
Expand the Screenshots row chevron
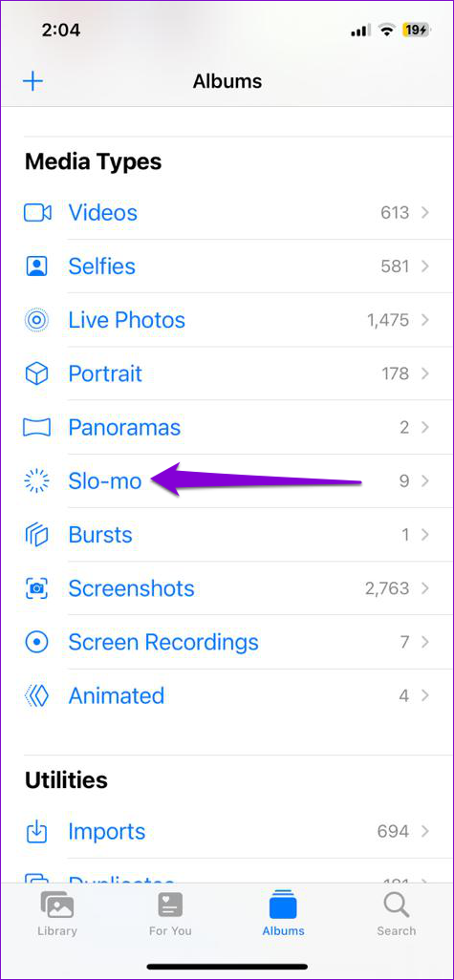pyautogui.click(x=425, y=588)
